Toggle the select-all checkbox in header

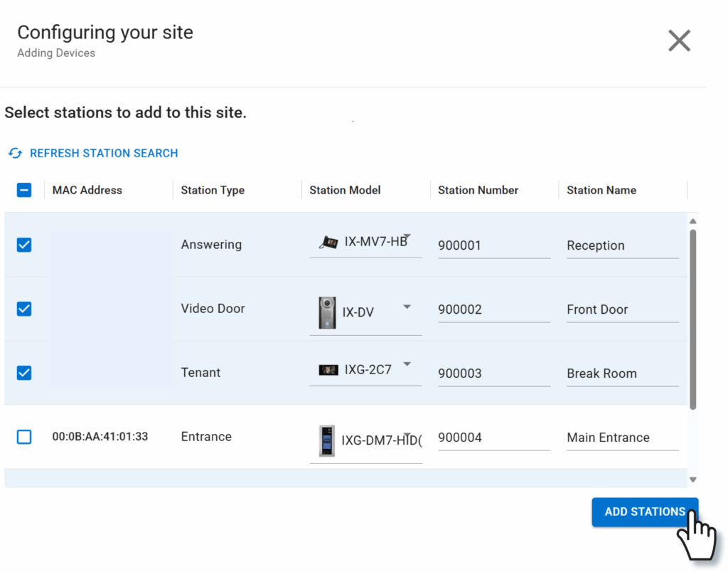(24, 190)
